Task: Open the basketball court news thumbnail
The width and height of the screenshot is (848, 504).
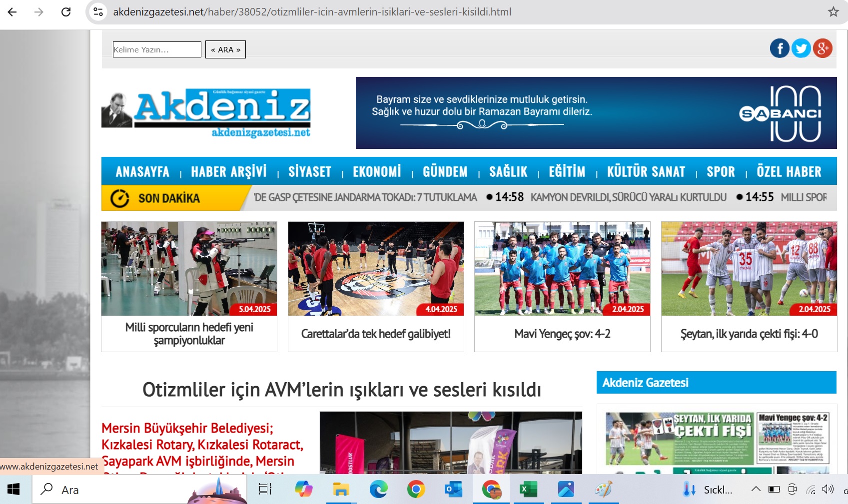Action: 376,269
